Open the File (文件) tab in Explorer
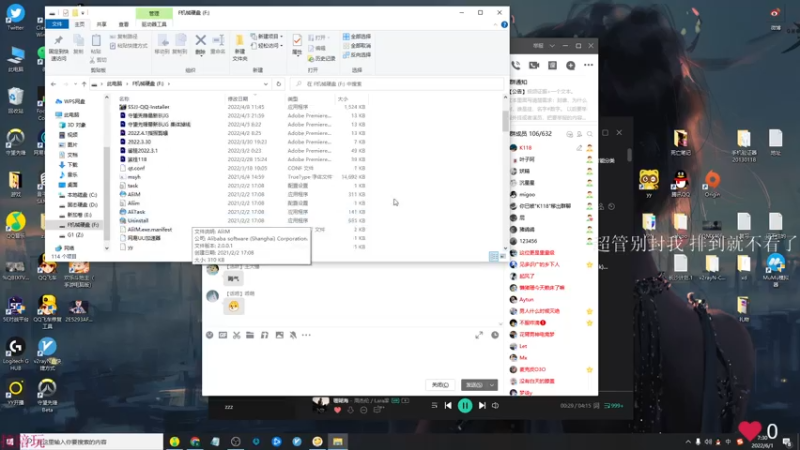 [57, 24]
